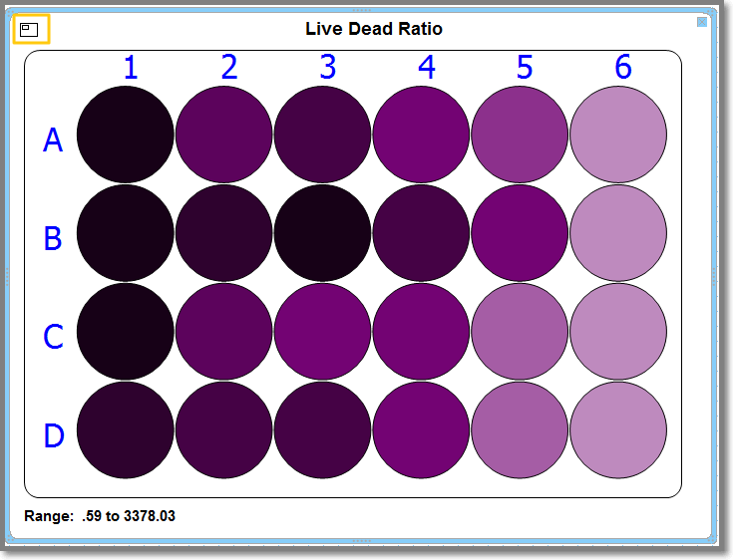Select well C3

(x=322, y=332)
